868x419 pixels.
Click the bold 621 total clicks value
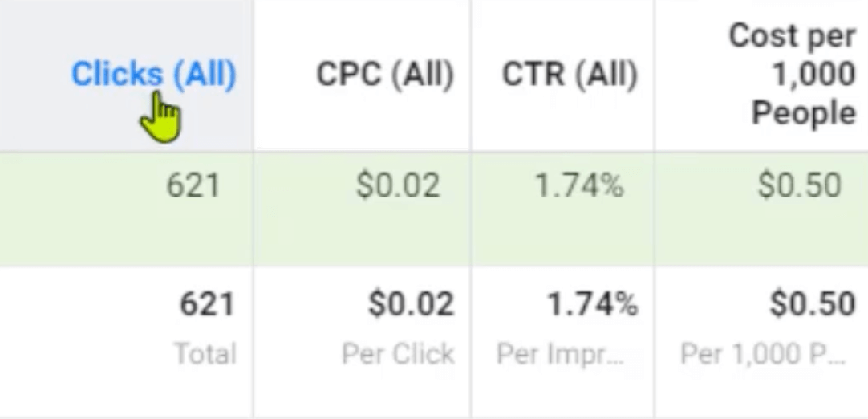[207, 305]
